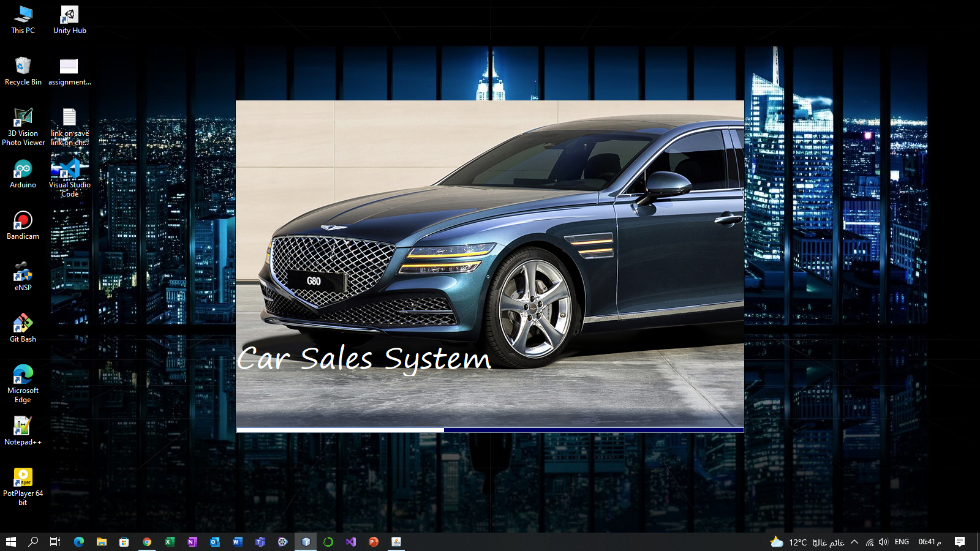This screenshot has height=551, width=980.
Task: Start Git Bash from the desktop
Action: (x=23, y=324)
